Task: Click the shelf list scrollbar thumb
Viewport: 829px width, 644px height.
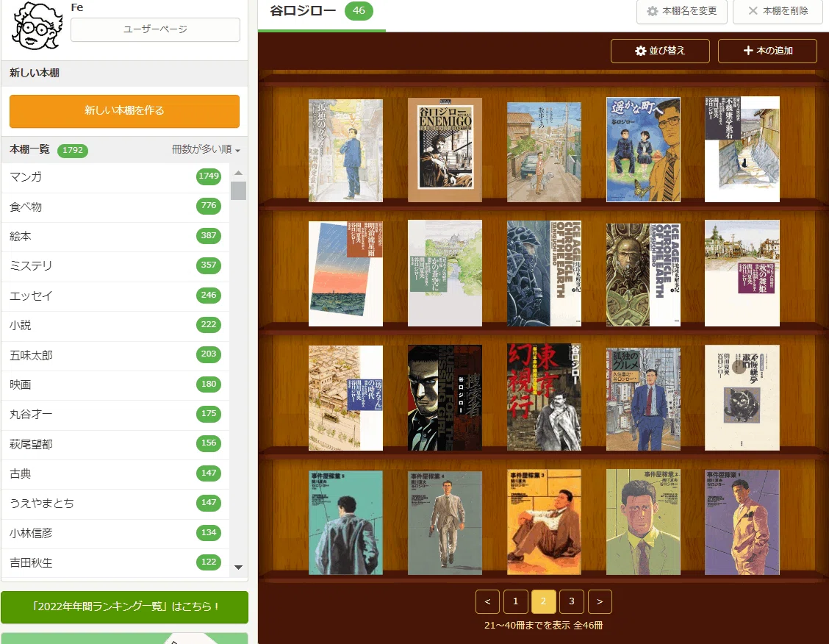Action: click(x=238, y=191)
